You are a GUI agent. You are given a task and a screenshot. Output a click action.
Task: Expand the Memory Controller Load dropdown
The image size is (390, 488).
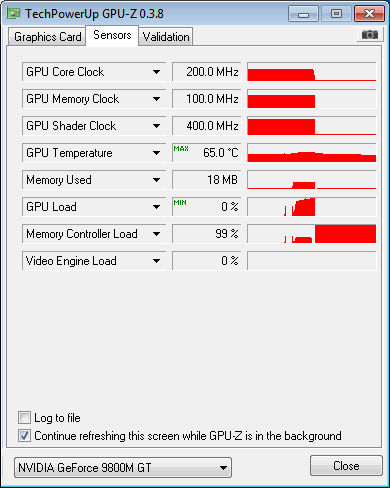(x=156, y=234)
